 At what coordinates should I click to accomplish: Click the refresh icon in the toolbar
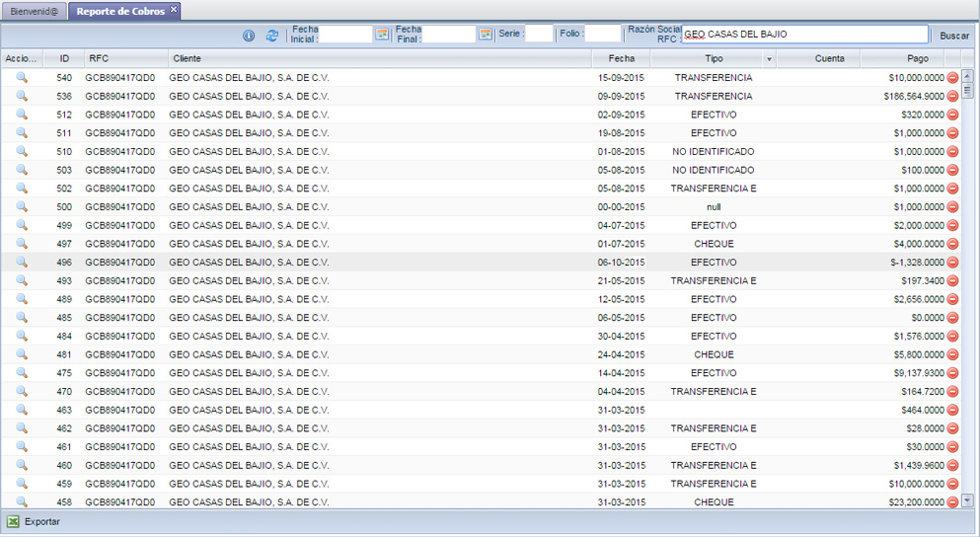[272, 36]
